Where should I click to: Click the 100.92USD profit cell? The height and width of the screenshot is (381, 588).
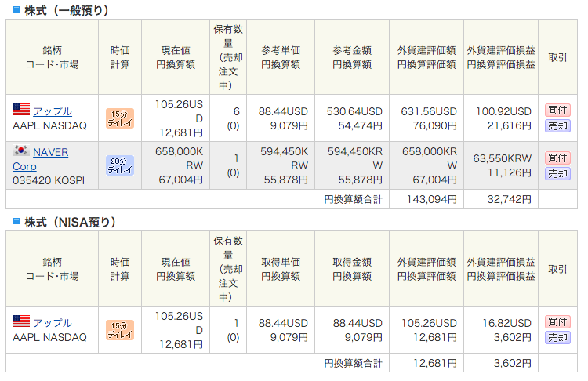click(503, 111)
